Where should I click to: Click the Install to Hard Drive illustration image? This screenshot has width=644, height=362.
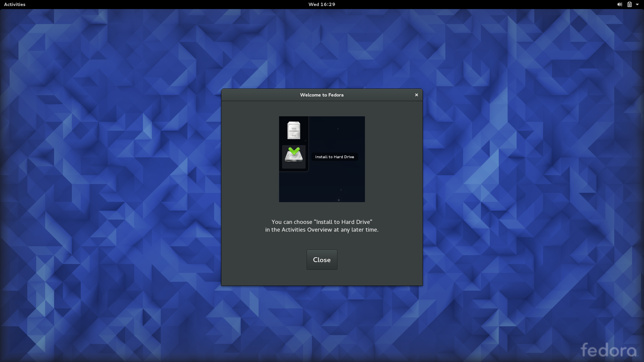[x=322, y=159]
